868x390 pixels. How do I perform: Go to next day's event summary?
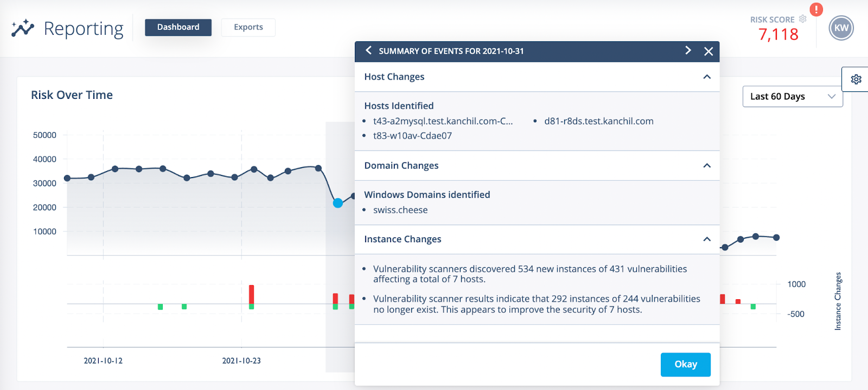[x=688, y=51]
